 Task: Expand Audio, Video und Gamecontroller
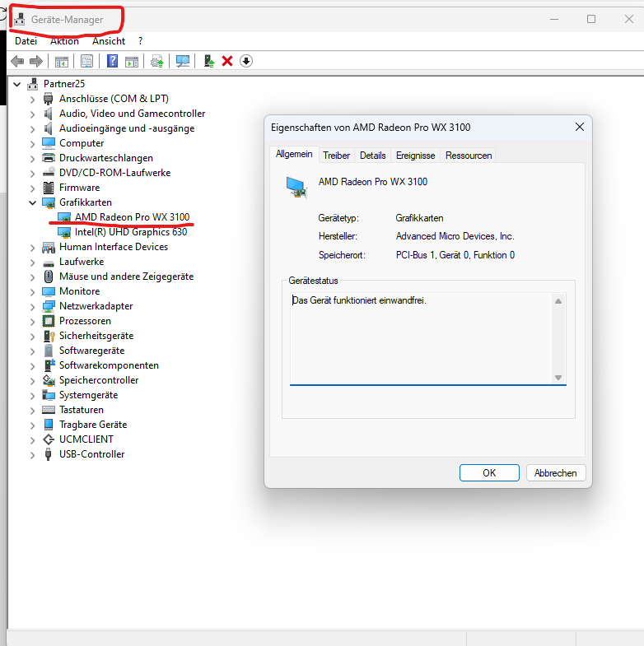pos(33,114)
